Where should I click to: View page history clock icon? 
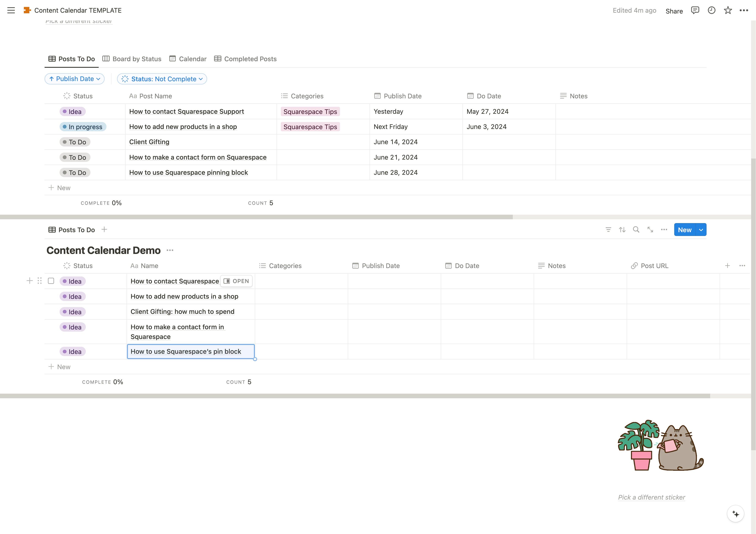pyautogui.click(x=711, y=10)
